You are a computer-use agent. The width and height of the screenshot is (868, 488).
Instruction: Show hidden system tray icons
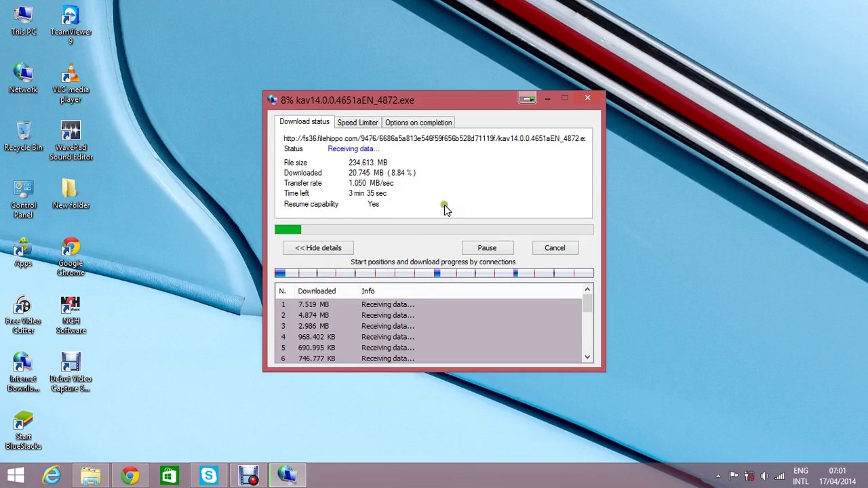pyautogui.click(x=718, y=476)
